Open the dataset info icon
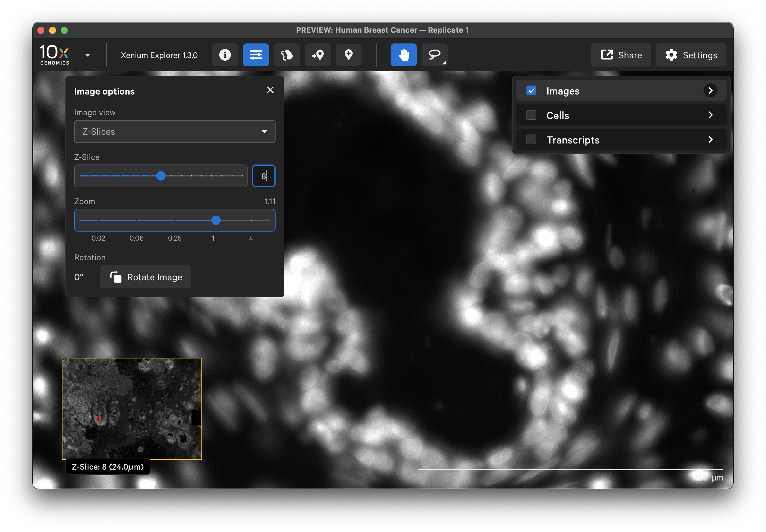 tap(225, 55)
